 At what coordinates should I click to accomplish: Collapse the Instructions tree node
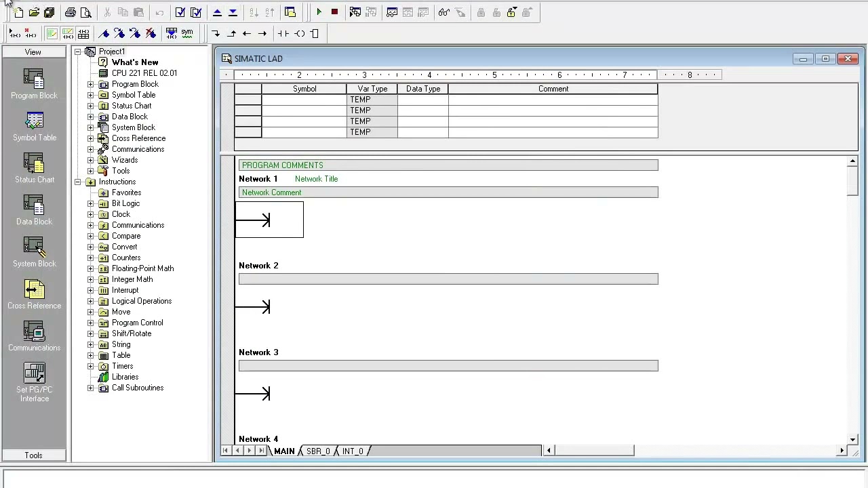pos(78,182)
